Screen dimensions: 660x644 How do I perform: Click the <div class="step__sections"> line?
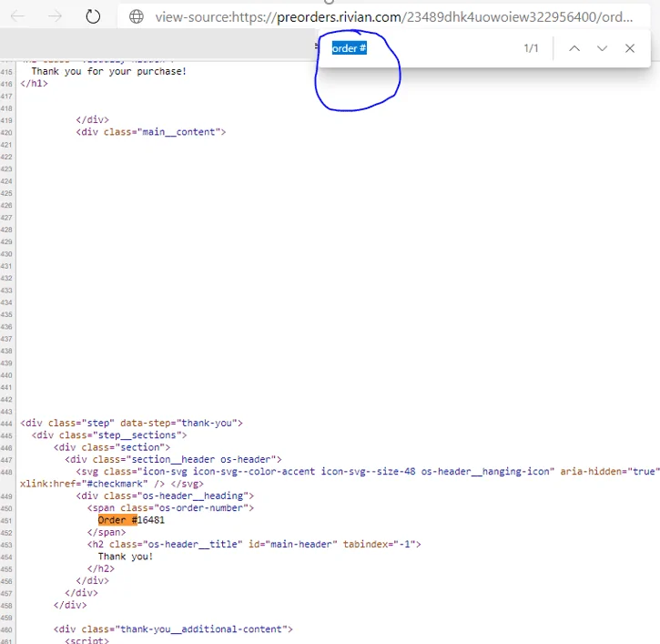109,435
